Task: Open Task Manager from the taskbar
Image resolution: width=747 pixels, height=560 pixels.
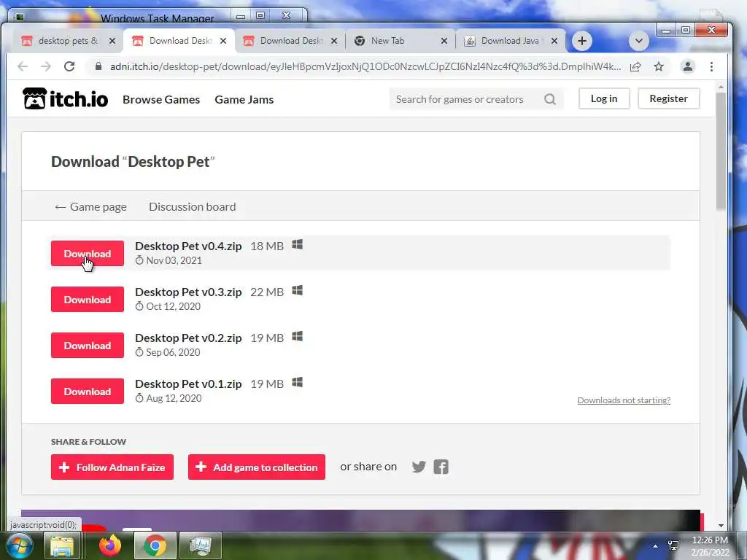Action: pyautogui.click(x=201, y=545)
